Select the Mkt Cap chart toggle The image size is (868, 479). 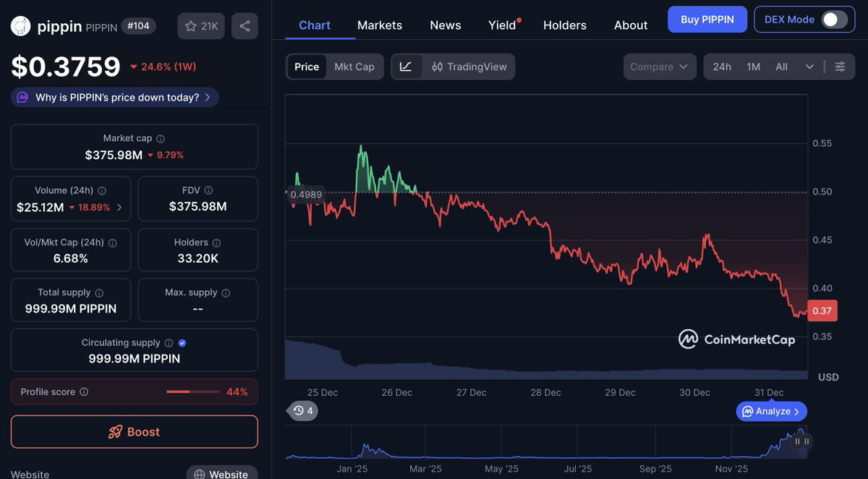click(354, 67)
